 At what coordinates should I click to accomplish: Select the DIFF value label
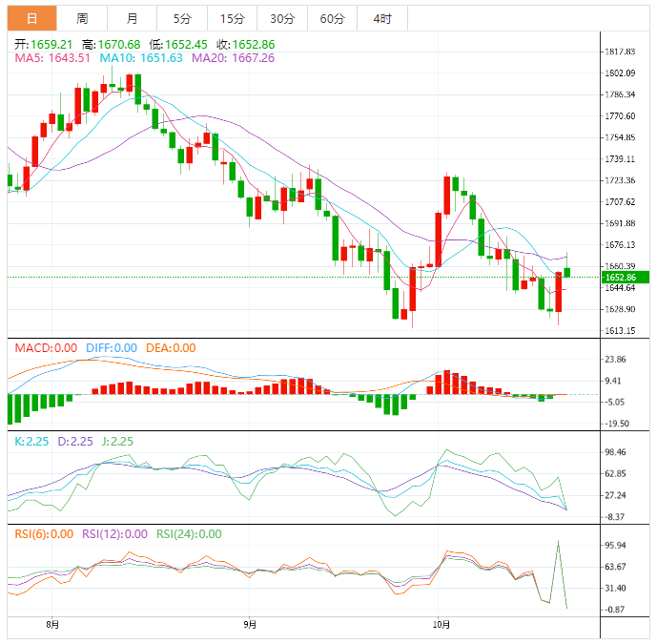[112, 348]
